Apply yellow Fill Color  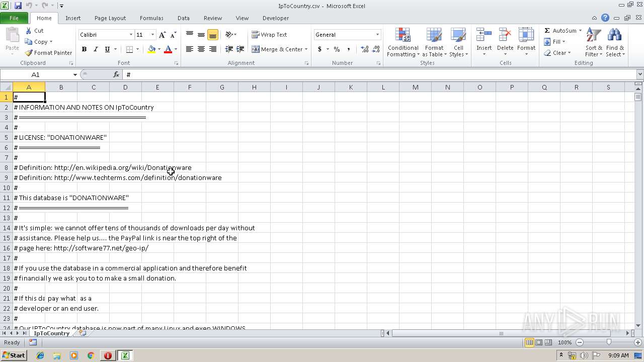[151, 49]
